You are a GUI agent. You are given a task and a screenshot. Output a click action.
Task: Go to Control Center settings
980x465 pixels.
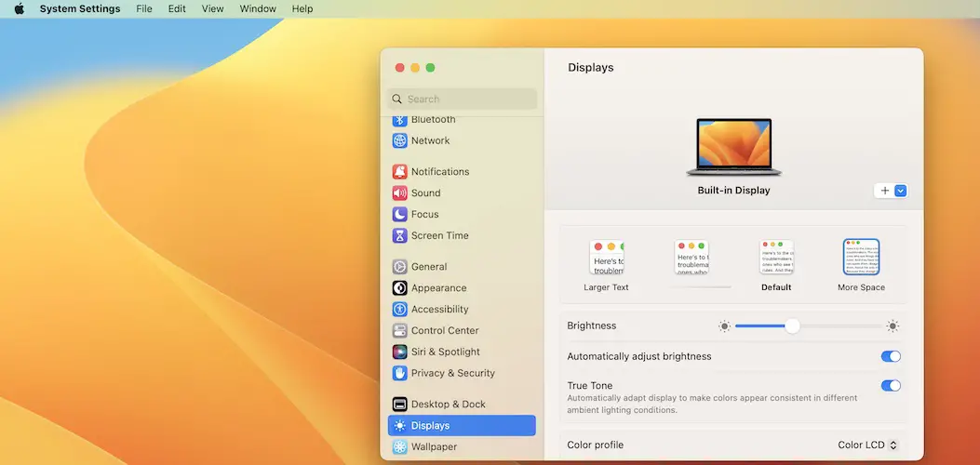pos(445,330)
